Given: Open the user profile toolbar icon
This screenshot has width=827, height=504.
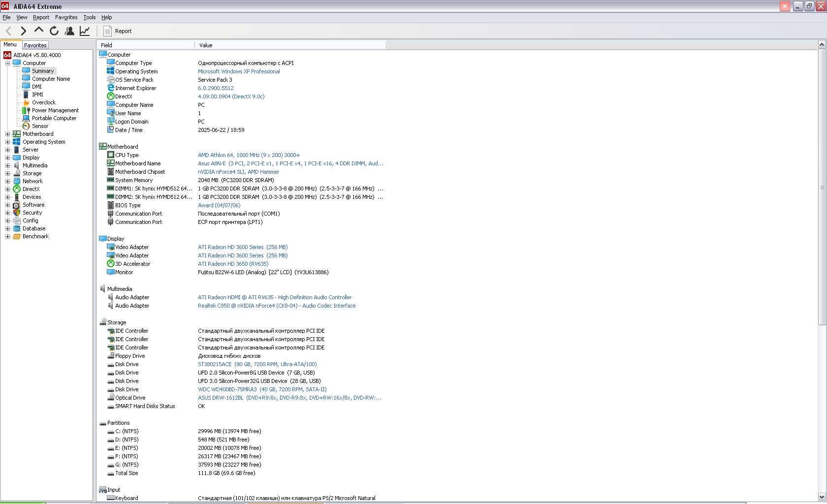Looking at the screenshot, I should point(69,31).
